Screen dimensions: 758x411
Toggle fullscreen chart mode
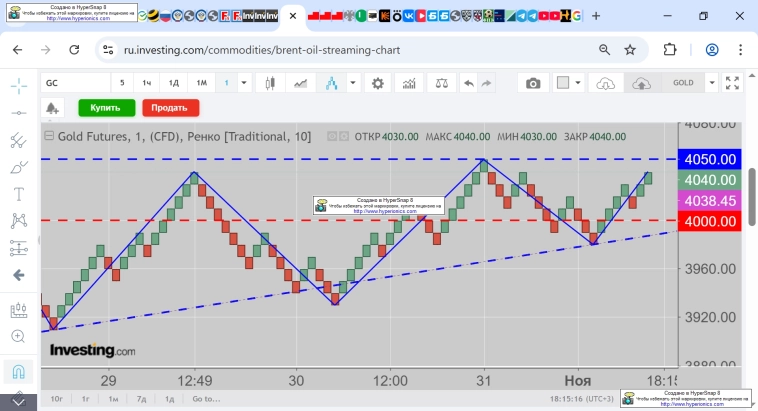732,83
